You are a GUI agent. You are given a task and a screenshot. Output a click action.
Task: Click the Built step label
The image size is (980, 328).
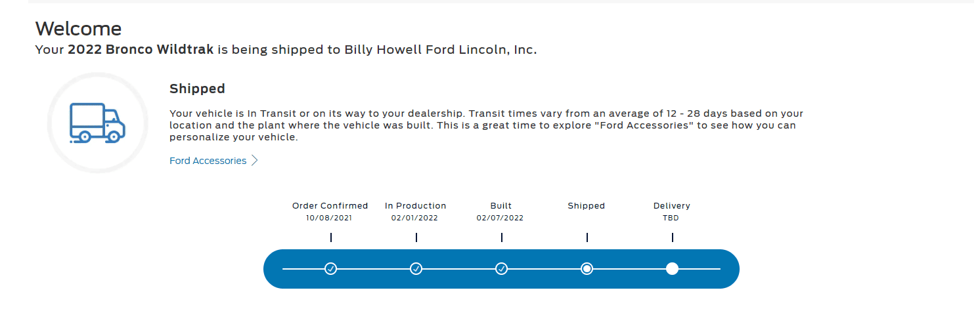(501, 205)
